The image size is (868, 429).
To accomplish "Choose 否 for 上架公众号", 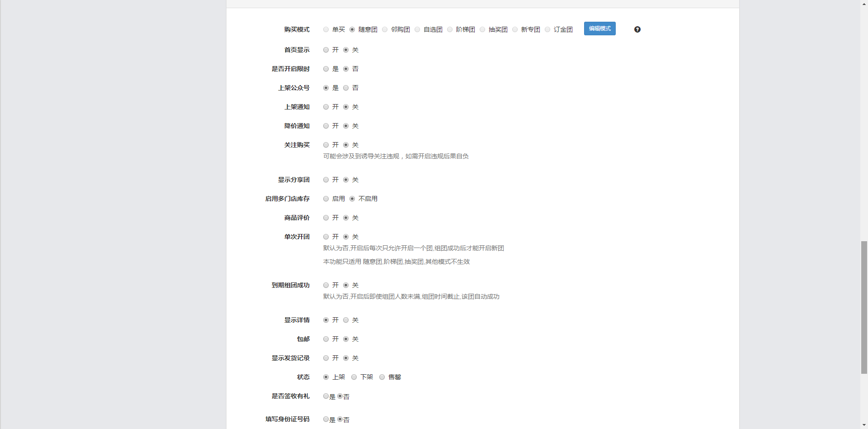I will tap(346, 88).
